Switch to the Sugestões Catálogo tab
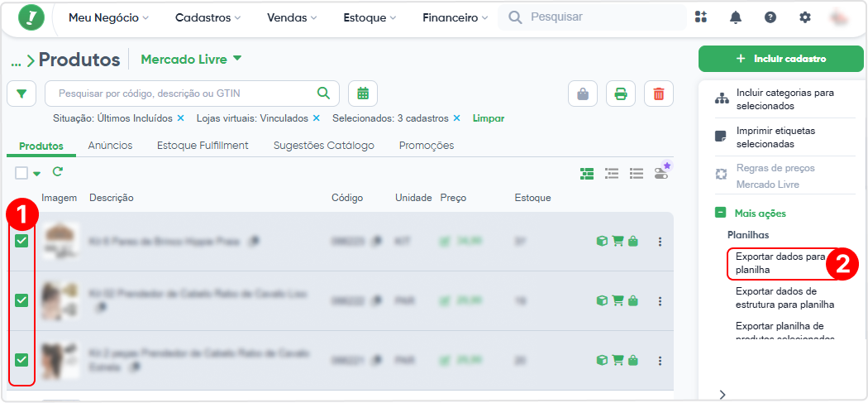Image resolution: width=868 pixels, height=403 pixels. 324,146
